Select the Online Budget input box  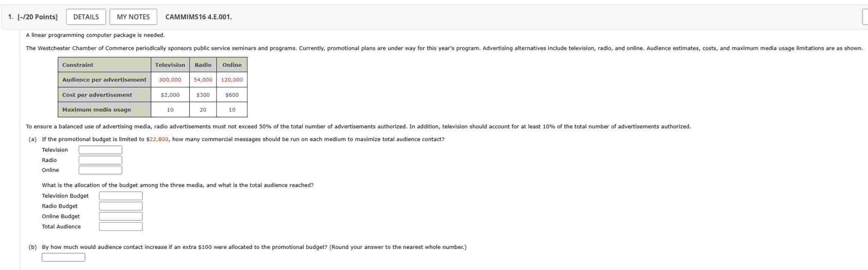click(120, 216)
